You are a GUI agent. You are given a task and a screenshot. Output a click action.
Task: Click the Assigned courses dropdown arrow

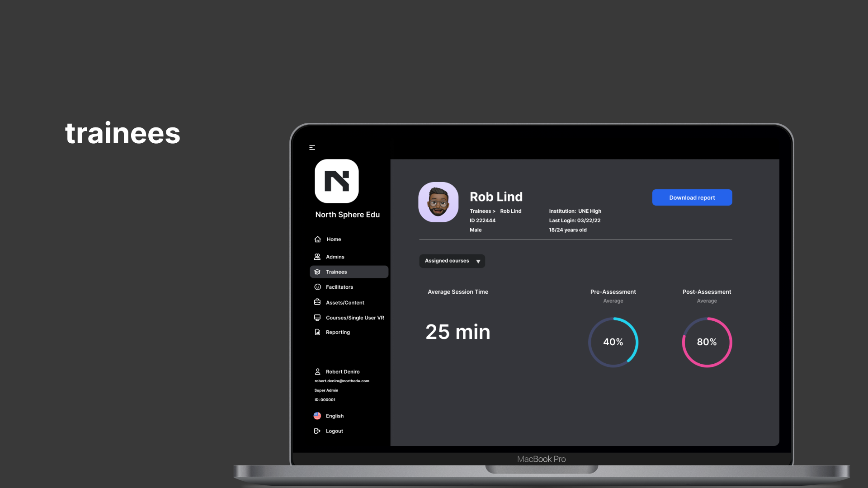[478, 261]
